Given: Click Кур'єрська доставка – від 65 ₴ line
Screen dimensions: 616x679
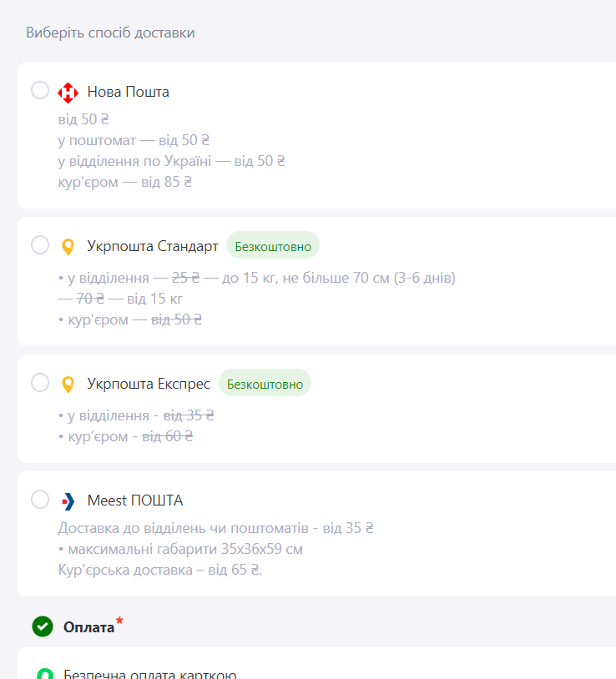Looking at the screenshot, I should (x=160, y=570).
